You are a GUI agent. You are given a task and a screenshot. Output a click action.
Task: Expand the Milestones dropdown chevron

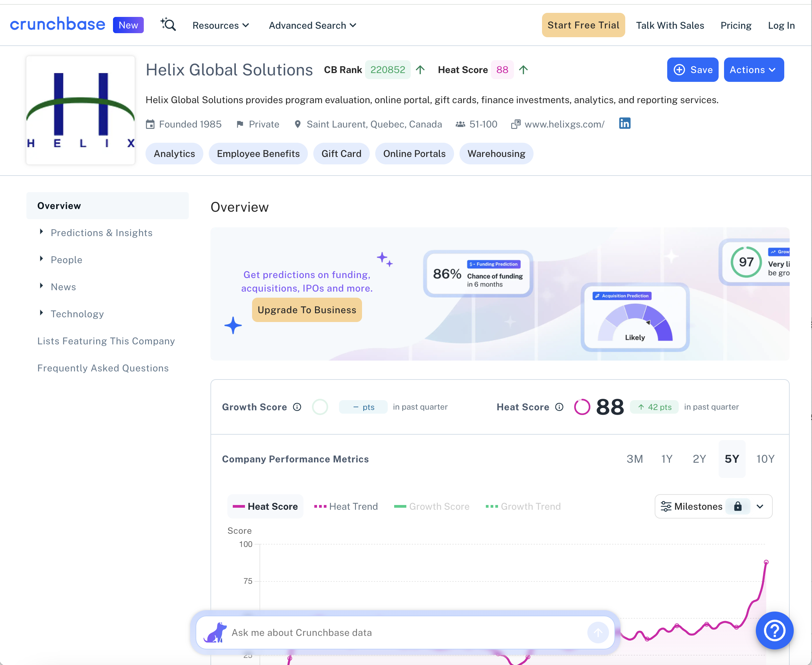760,506
